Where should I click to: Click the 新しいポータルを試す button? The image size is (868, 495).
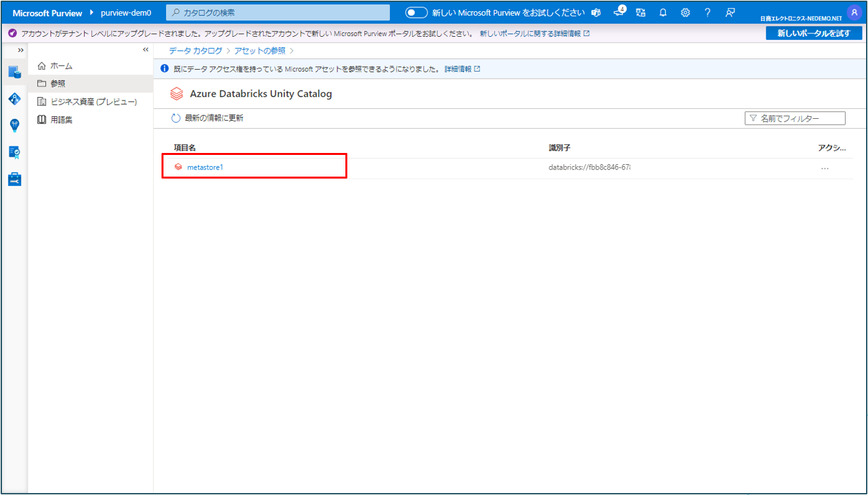point(814,33)
